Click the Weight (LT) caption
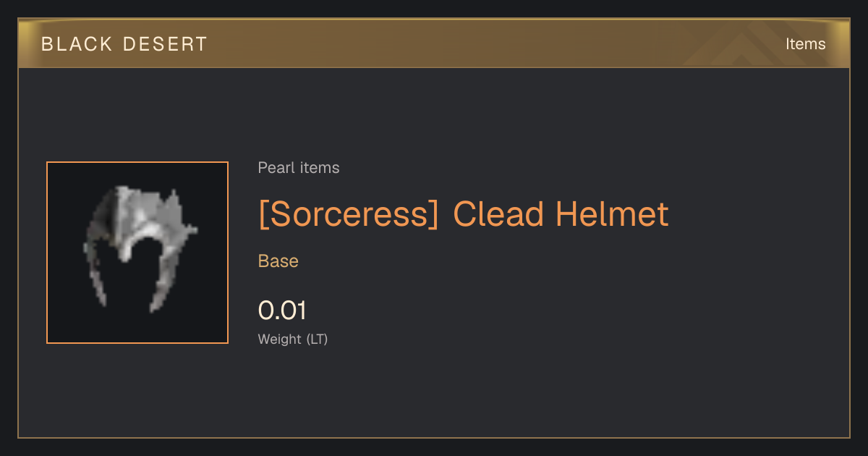The image size is (868, 456). pyautogui.click(x=293, y=339)
